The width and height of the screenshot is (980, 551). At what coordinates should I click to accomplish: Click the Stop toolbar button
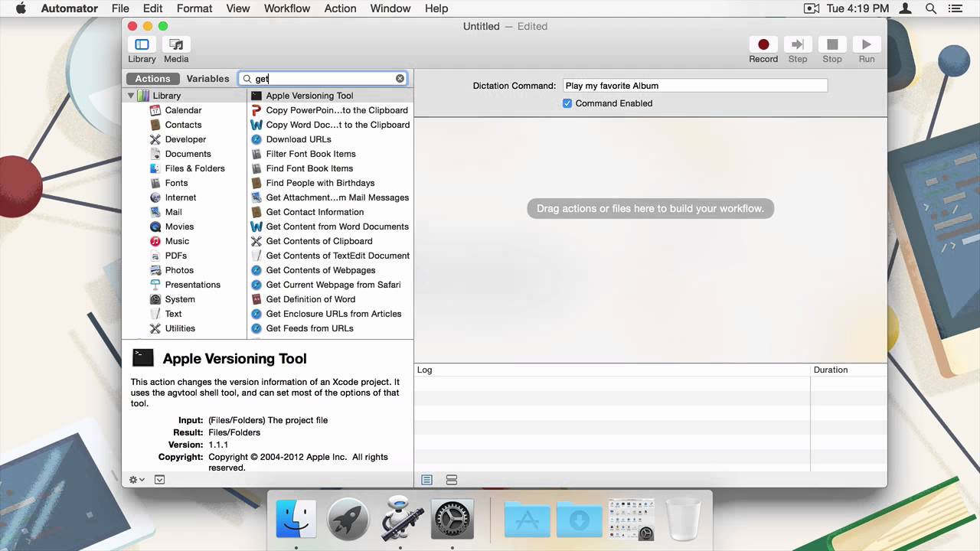(x=832, y=45)
